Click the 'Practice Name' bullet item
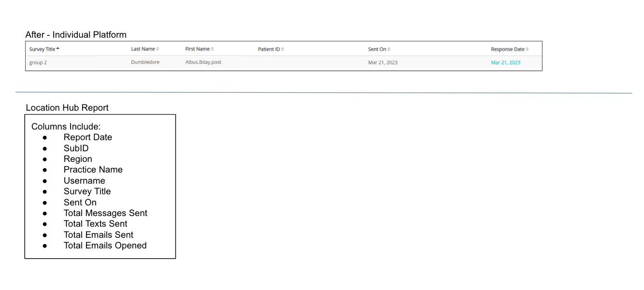The height and width of the screenshot is (290, 644). [x=93, y=170]
